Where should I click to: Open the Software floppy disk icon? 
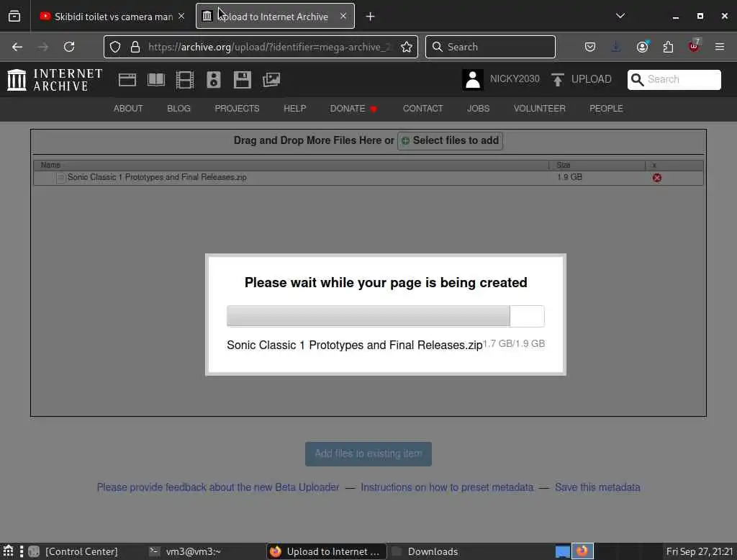242,80
